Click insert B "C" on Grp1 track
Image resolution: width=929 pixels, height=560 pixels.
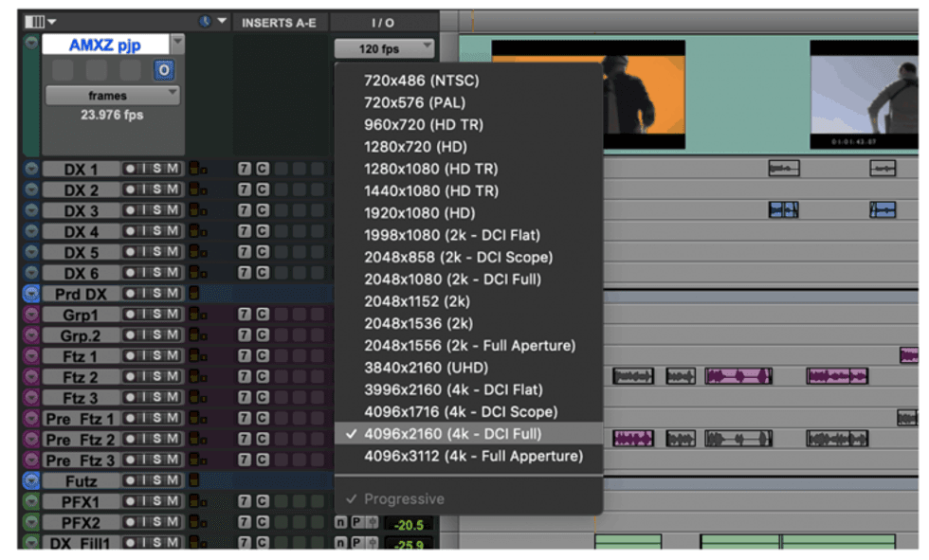[x=263, y=315]
